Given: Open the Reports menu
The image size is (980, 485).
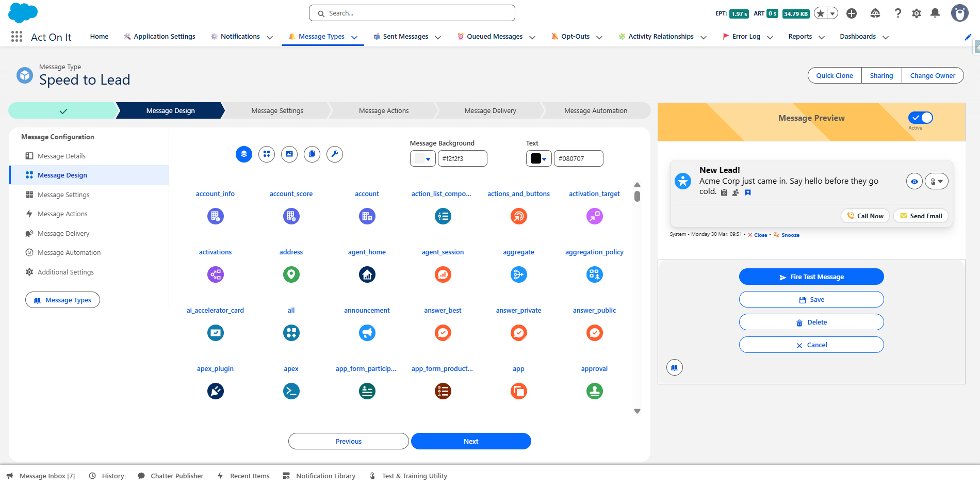Looking at the screenshot, I should [x=800, y=36].
